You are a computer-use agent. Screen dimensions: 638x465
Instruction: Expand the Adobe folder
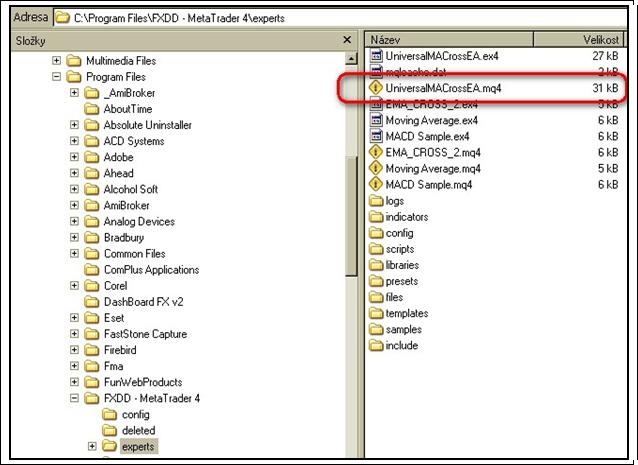tap(74, 157)
